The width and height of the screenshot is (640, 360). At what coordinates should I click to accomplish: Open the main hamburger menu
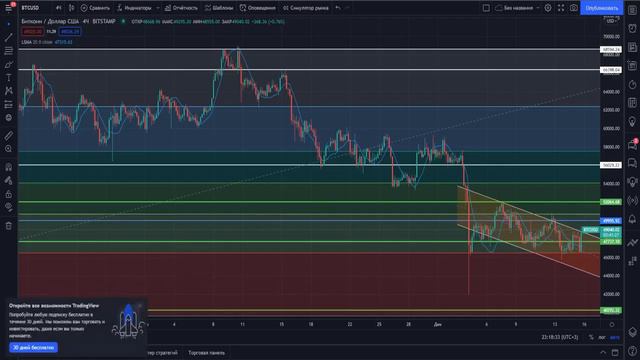click(8, 8)
